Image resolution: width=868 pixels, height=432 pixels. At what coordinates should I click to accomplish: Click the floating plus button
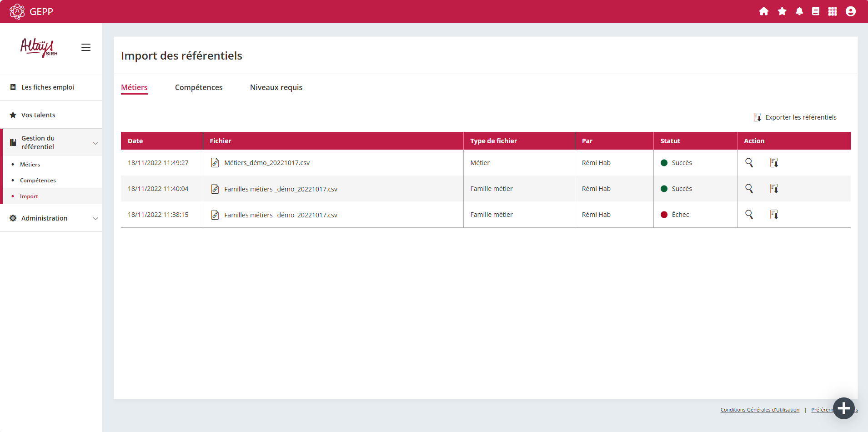pos(844,408)
